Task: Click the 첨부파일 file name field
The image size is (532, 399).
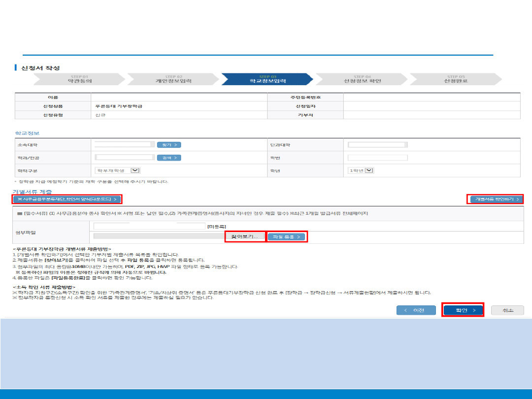Action: (149, 226)
